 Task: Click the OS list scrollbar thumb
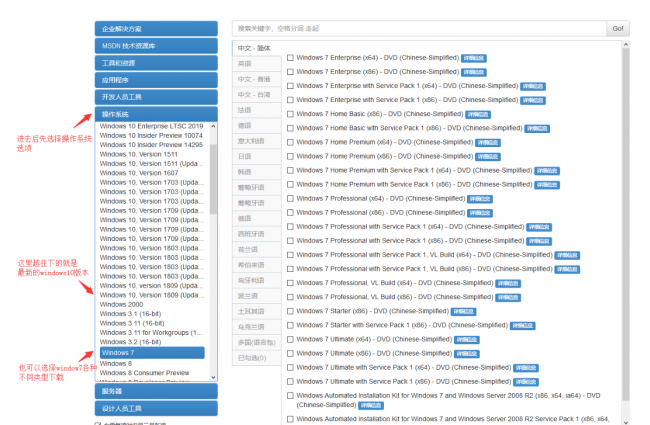[213, 179]
